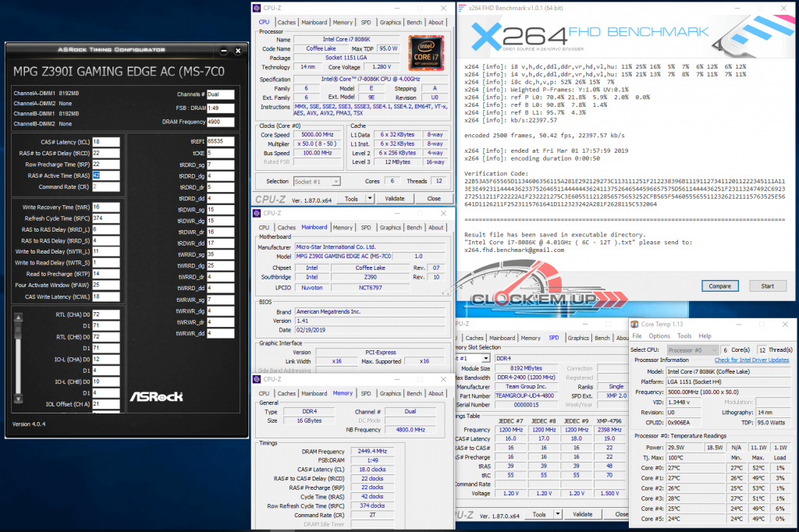Open Check for Intel Driver Updates link

[751, 360]
